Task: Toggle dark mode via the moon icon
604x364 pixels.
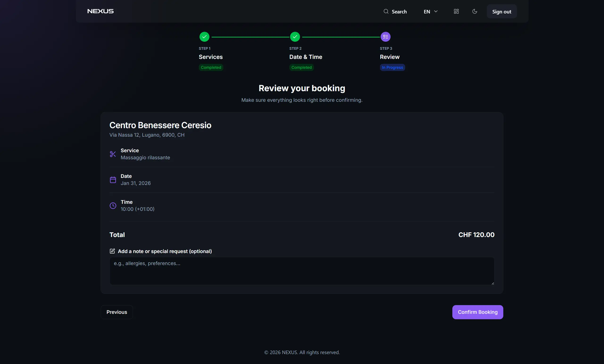Action: tap(475, 11)
